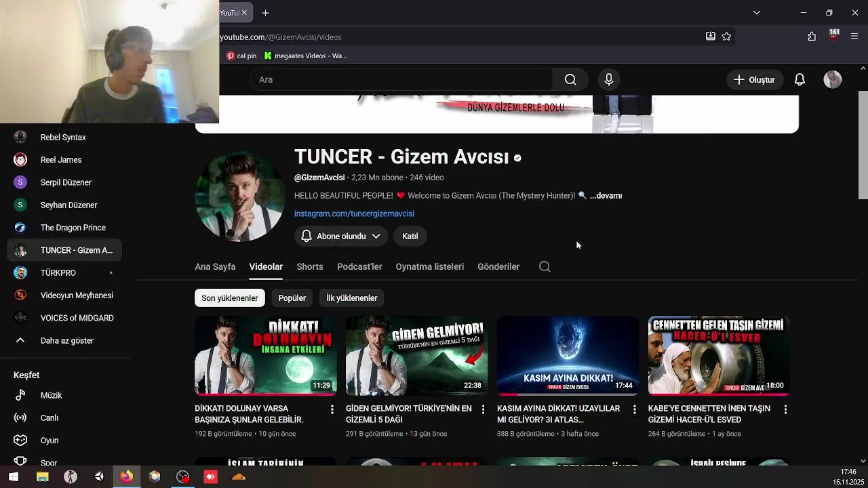Open the Gönderiler tab
Image resolution: width=868 pixels, height=488 pixels.
[498, 266]
